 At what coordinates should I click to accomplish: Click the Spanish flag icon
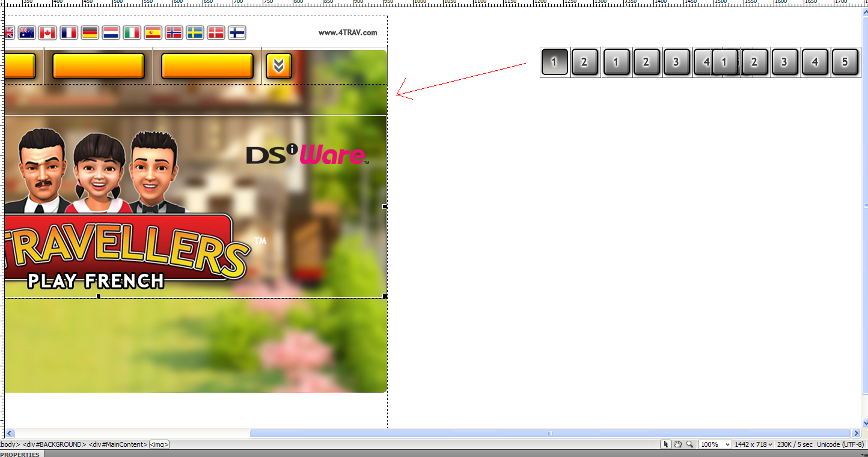[153, 32]
